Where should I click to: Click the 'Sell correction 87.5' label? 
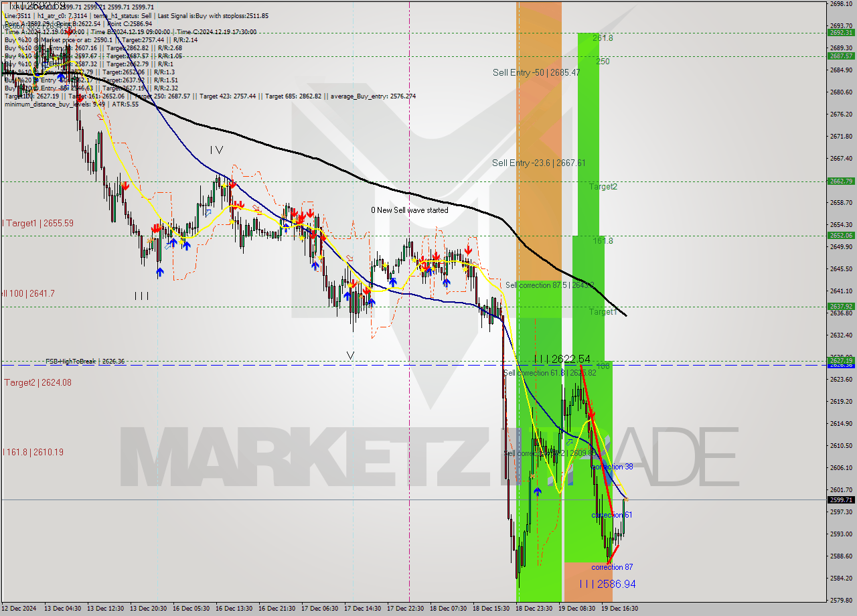click(536, 285)
